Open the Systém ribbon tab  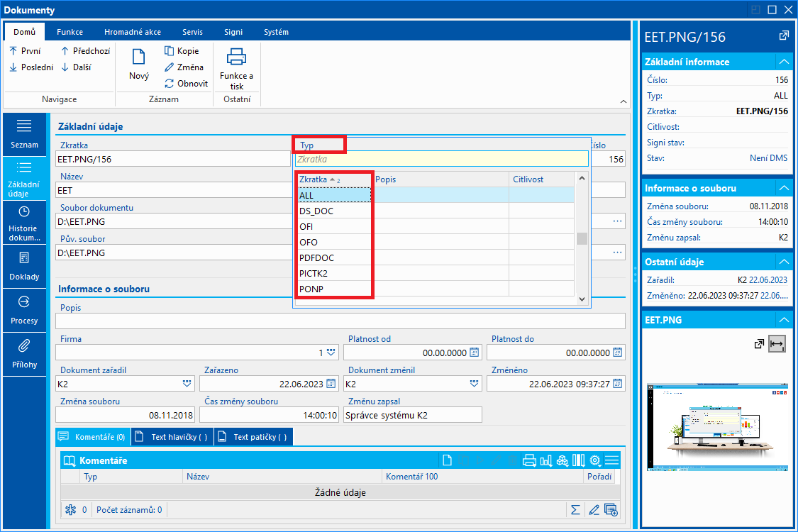pos(276,31)
